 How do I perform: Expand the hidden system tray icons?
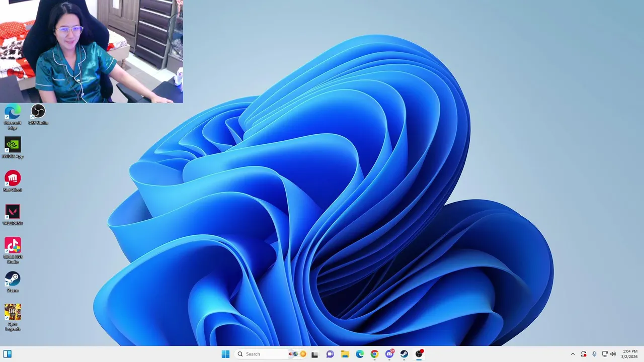[573, 354]
